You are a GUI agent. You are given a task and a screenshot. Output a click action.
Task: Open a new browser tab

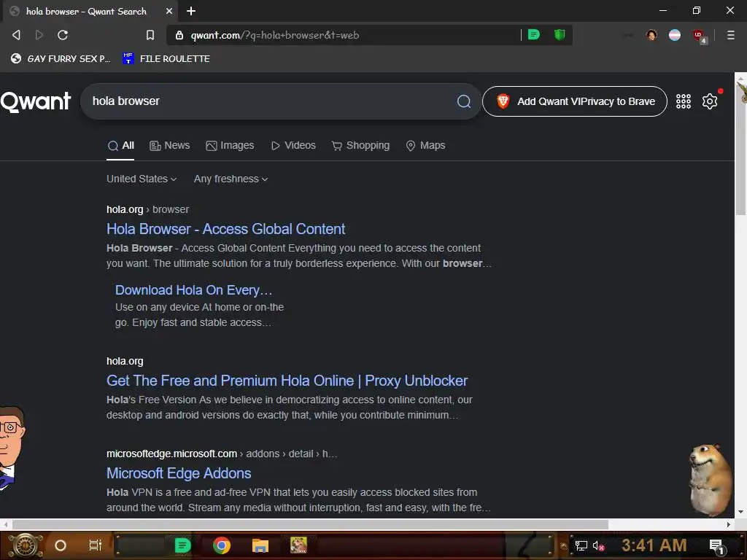coord(191,11)
